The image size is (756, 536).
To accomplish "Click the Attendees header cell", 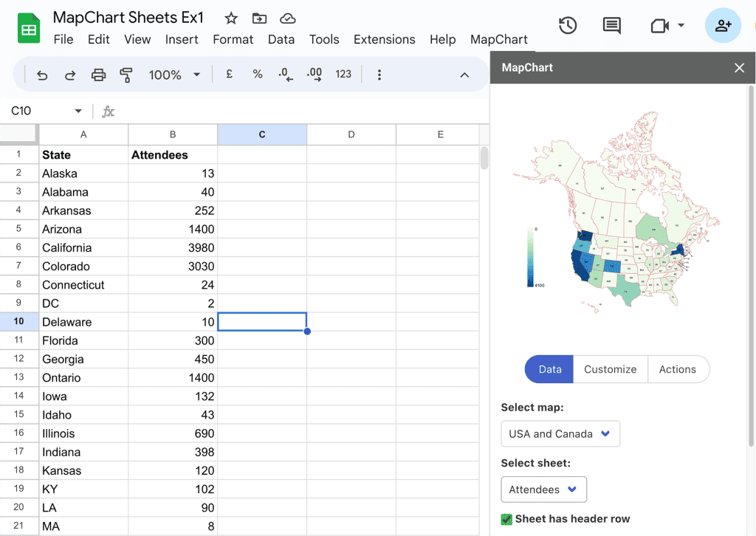I will coord(173,155).
